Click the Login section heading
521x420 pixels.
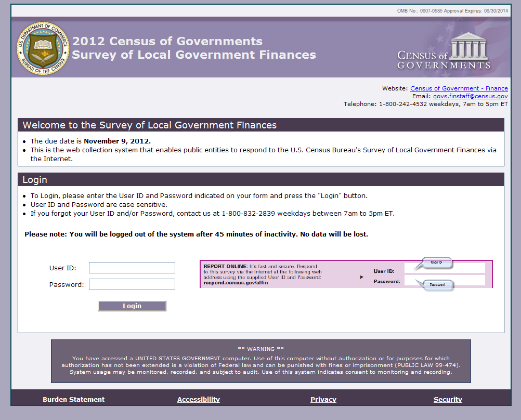point(34,180)
